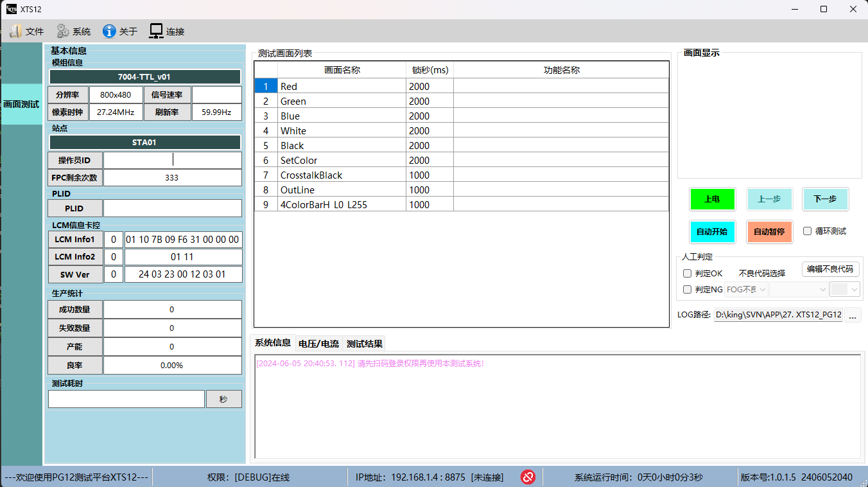Enable the 循环测试 checkbox

(808, 231)
